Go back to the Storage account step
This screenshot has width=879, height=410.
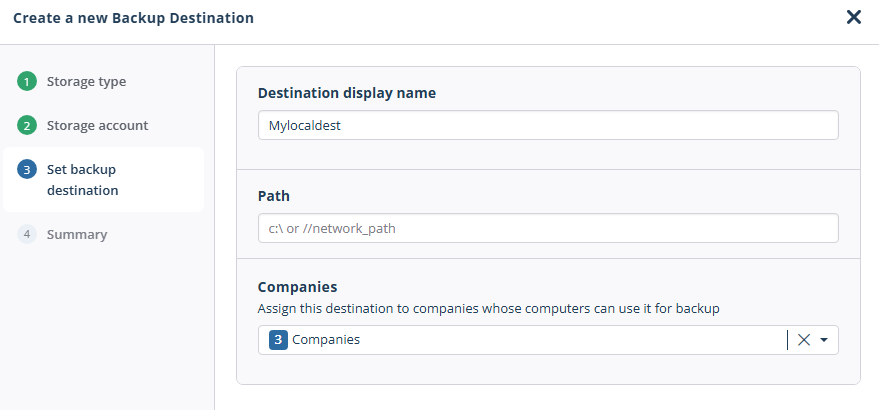(x=98, y=125)
